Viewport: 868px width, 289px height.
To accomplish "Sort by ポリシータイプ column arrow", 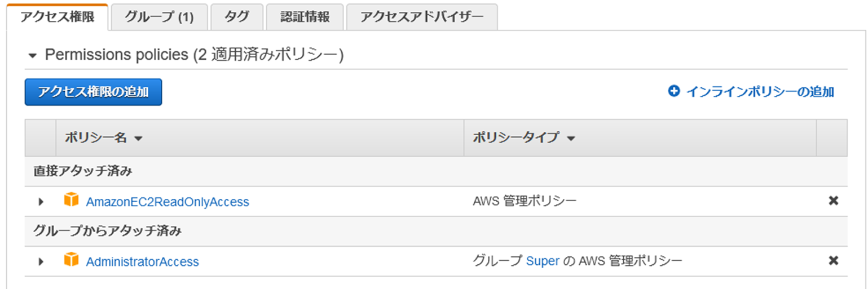I will pos(571,139).
